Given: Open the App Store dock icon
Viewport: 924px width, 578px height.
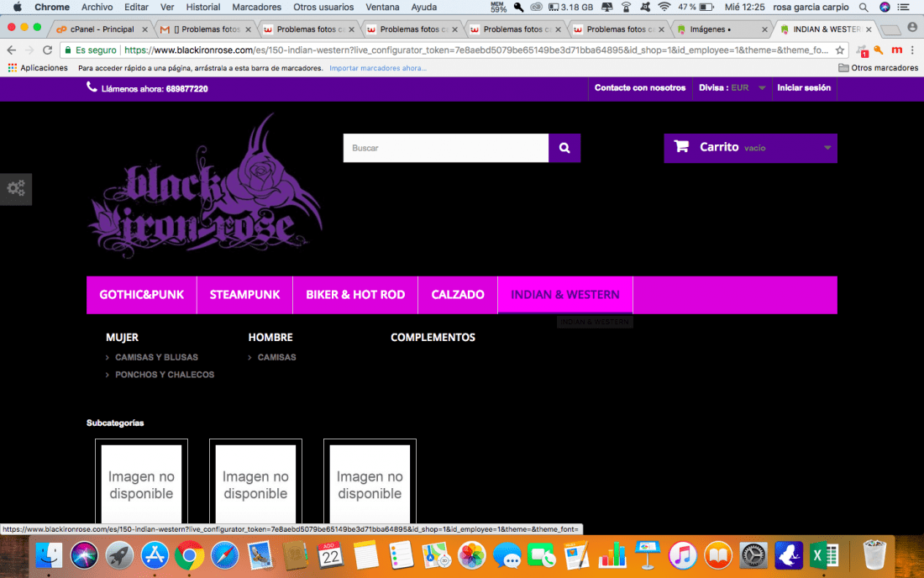Looking at the screenshot, I should [155, 555].
